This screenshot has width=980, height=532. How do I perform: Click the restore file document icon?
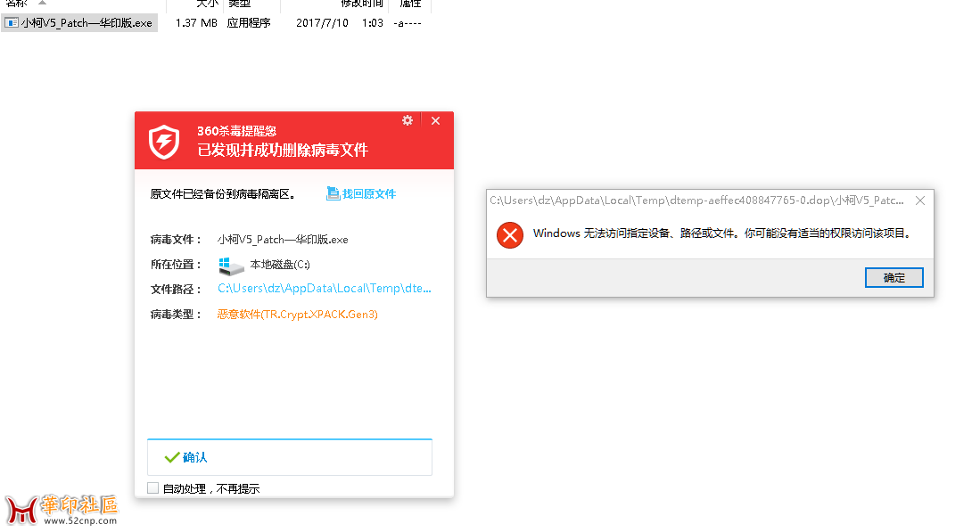click(333, 193)
